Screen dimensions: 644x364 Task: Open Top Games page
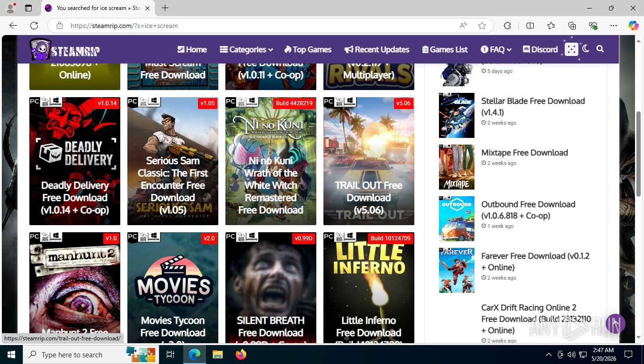[307, 49]
